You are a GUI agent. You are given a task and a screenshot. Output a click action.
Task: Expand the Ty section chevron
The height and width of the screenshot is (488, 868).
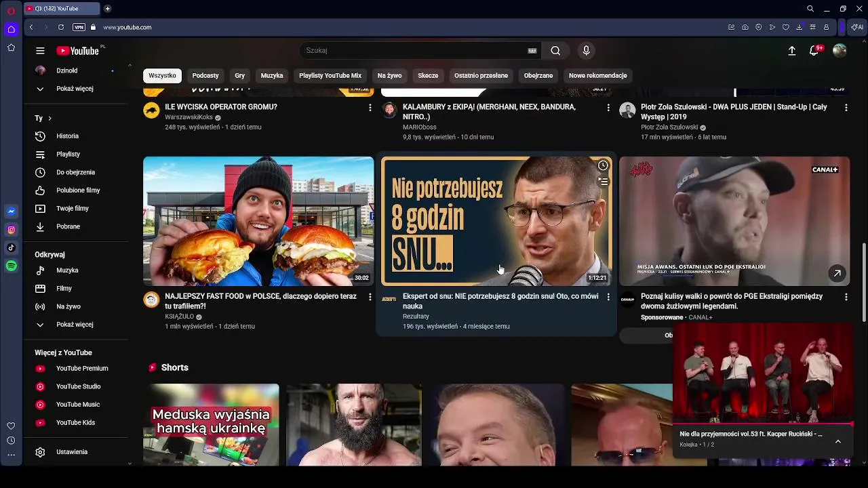(50, 119)
